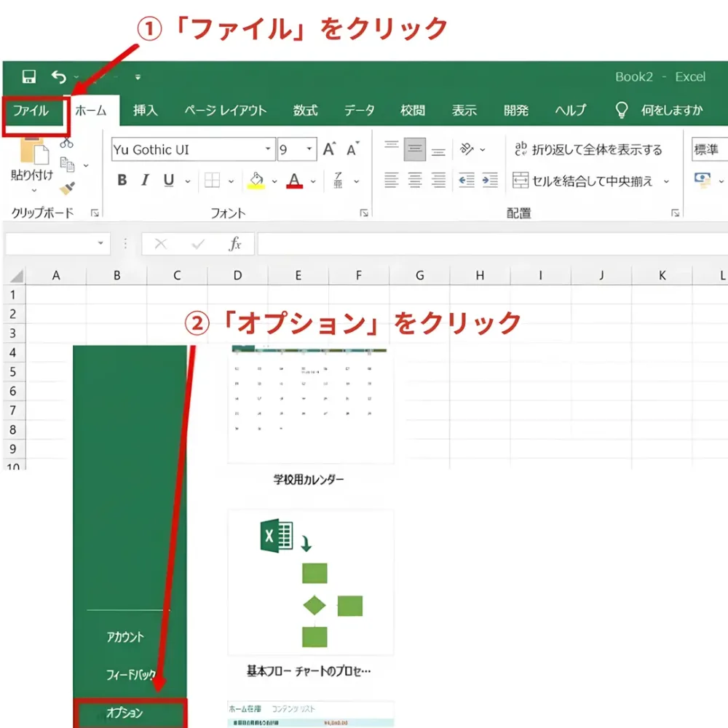Expand the セルを結合して中央揃え arrow
Viewport: 728px width, 728px height.
(x=666, y=181)
